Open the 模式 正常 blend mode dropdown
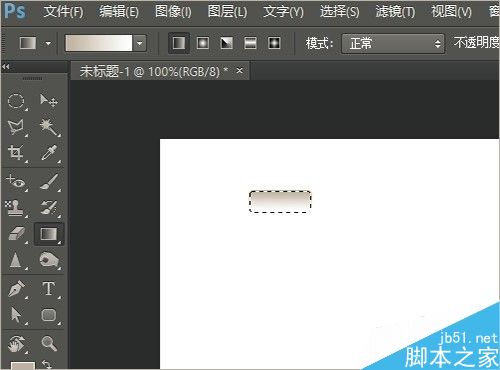500x370 pixels. click(x=393, y=43)
